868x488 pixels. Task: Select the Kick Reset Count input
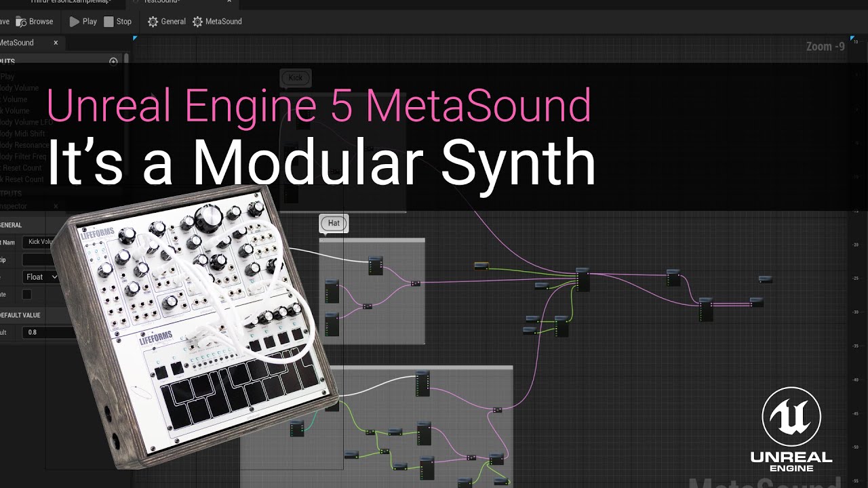coord(22,180)
